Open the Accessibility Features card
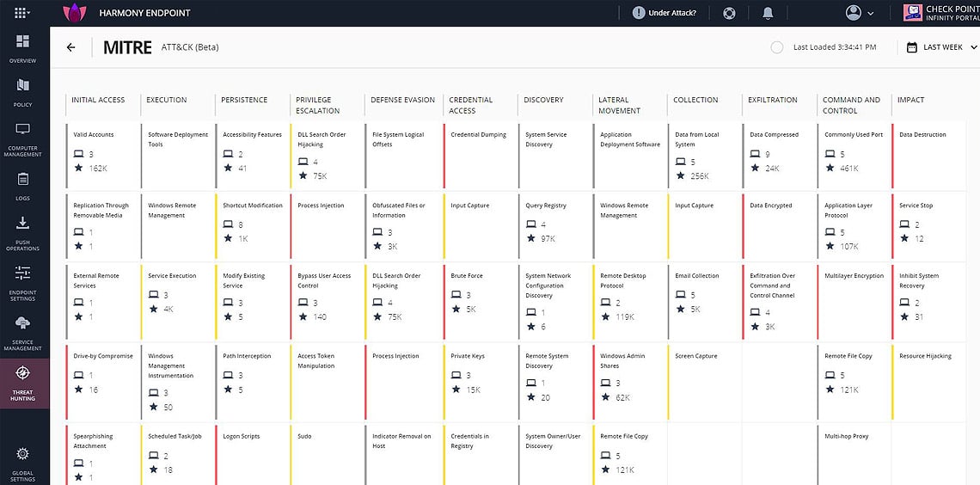 point(253,156)
